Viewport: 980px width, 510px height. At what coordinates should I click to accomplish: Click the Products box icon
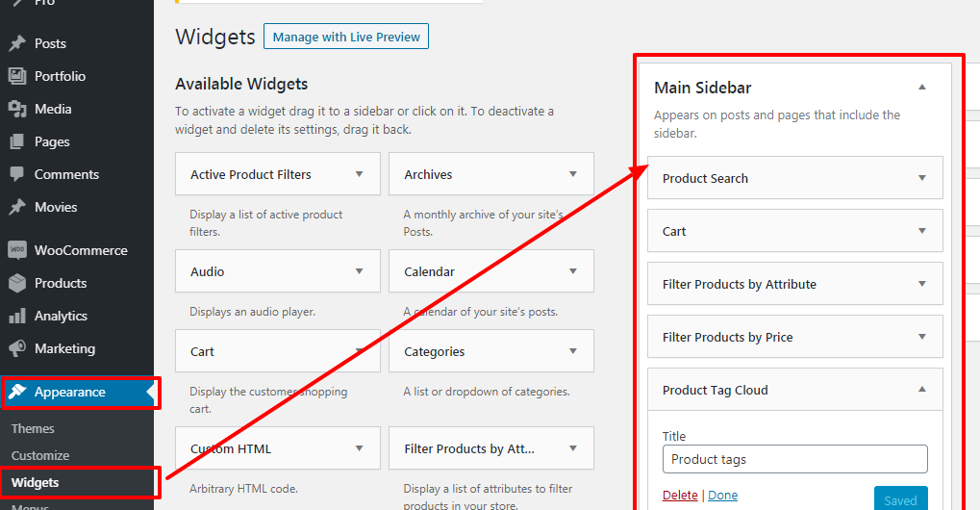tap(17, 283)
